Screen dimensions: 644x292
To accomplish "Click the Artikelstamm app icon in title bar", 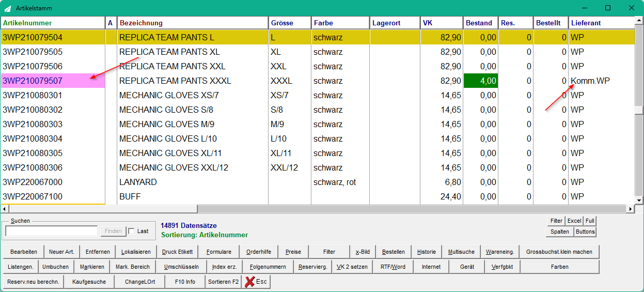I will pos(8,8).
